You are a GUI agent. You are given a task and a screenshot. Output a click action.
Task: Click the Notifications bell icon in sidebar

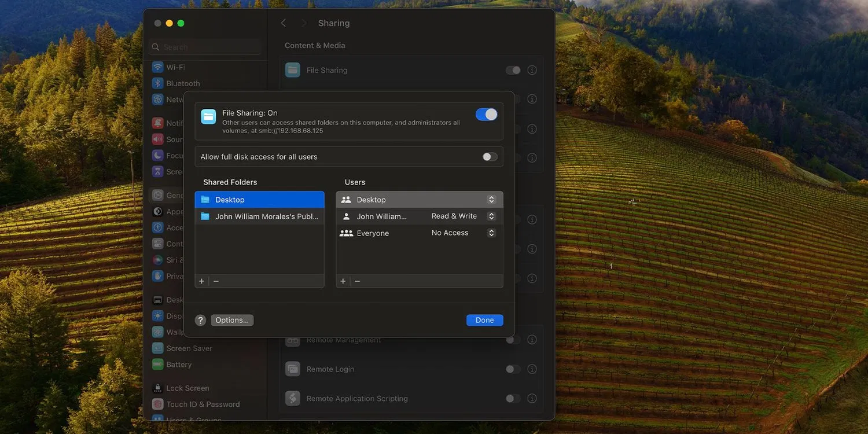[x=157, y=123]
